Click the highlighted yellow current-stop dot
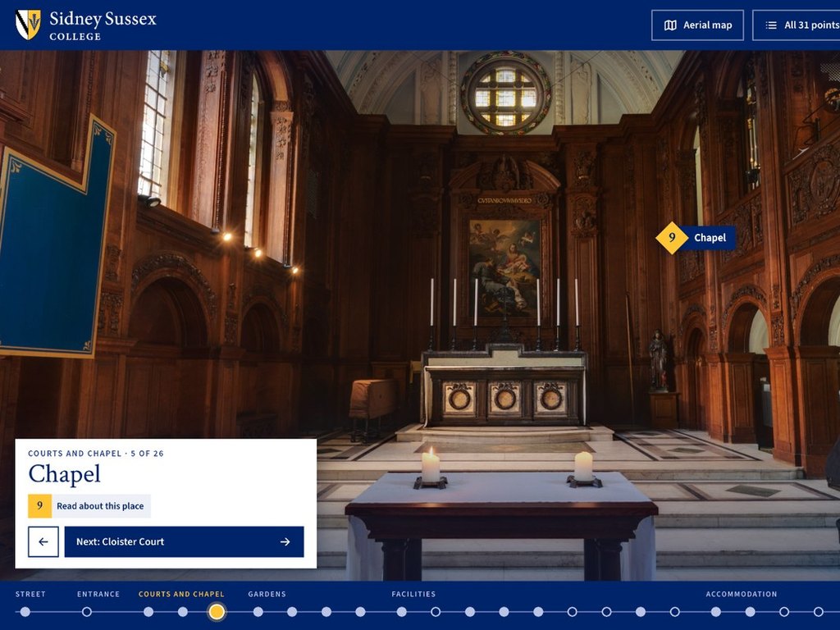 point(217,612)
